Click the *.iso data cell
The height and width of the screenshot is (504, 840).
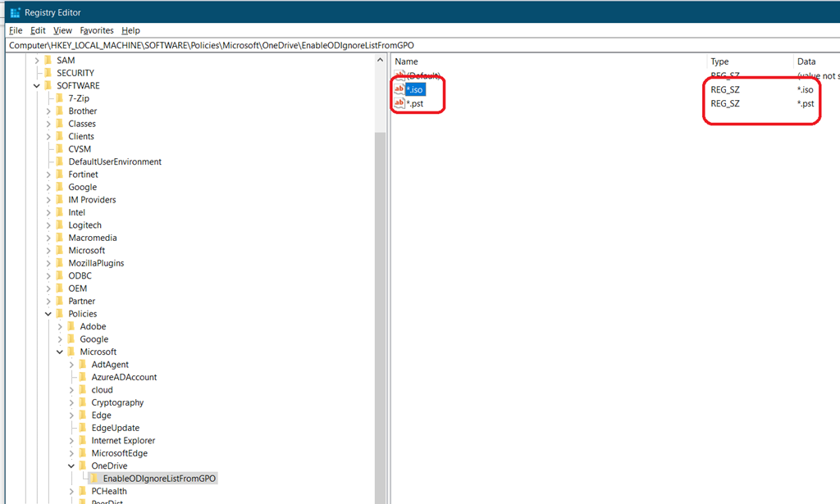[806, 90]
